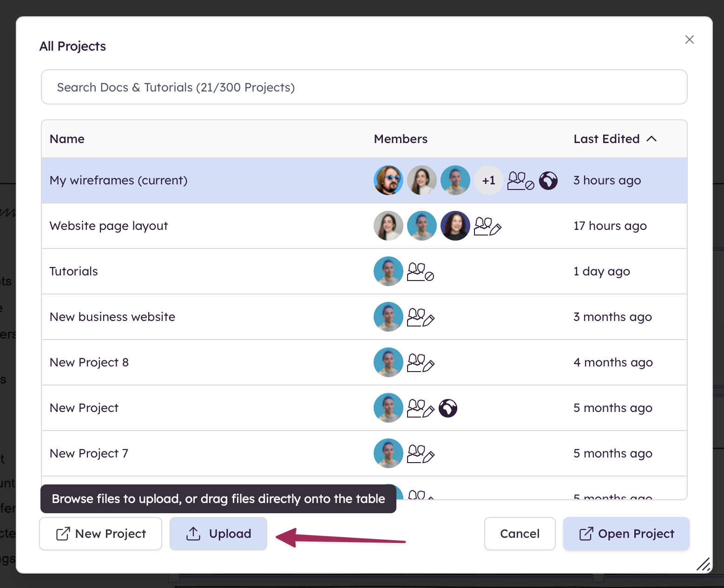This screenshot has width=724, height=588.
Task: Open the selected project via Open Project
Action: (x=625, y=533)
